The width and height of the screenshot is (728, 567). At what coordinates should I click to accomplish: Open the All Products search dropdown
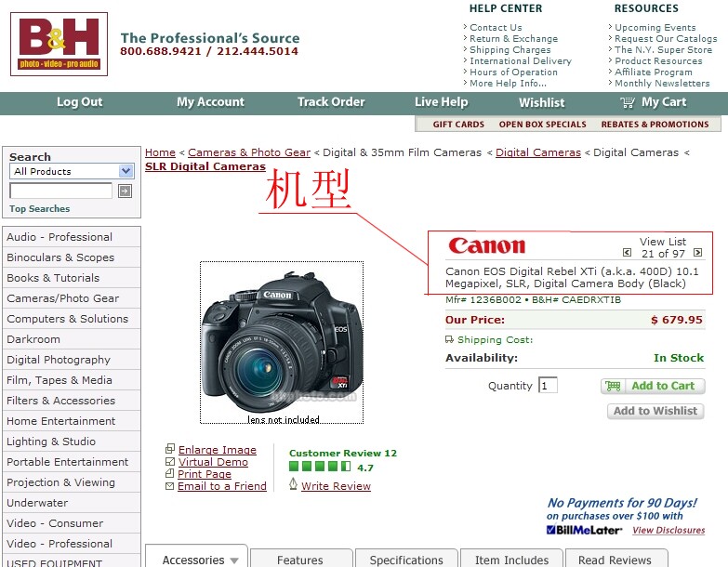(x=126, y=171)
